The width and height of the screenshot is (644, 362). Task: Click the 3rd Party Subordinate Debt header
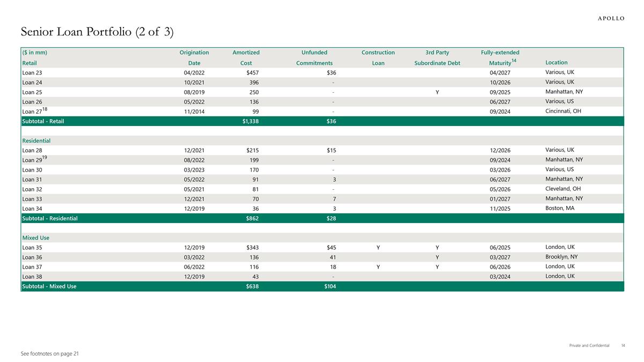[437, 58]
